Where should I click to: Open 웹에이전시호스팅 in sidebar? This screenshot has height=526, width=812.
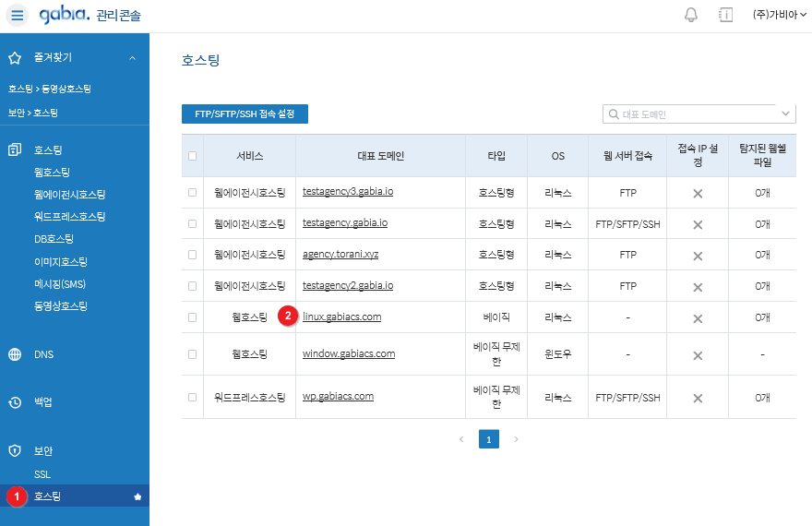pyautogui.click(x=69, y=195)
